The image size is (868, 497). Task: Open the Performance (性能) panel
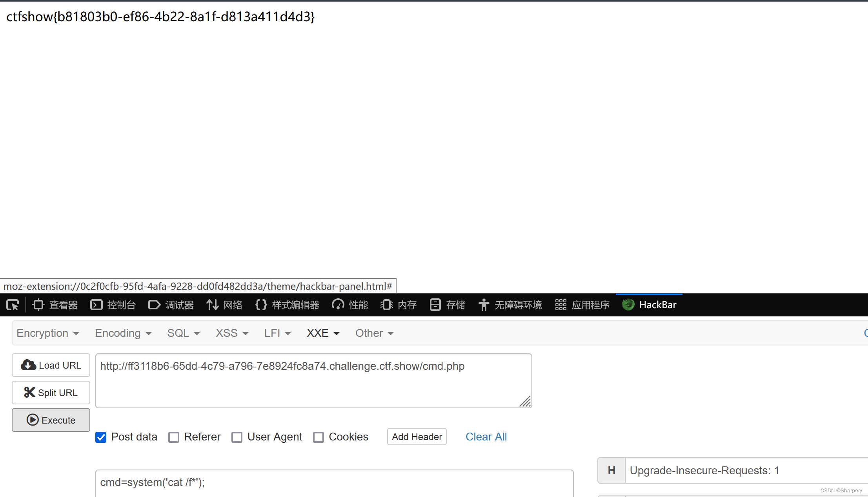(x=350, y=305)
